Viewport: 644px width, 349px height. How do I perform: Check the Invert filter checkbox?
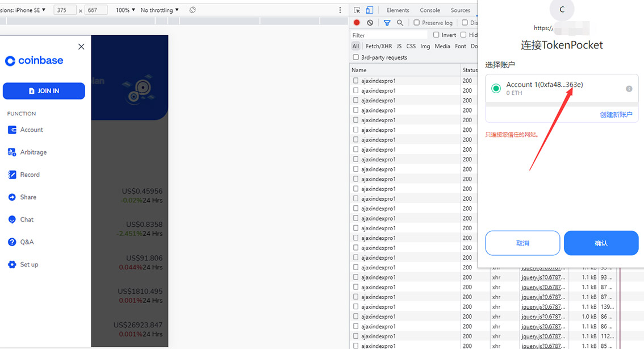pyautogui.click(x=436, y=35)
